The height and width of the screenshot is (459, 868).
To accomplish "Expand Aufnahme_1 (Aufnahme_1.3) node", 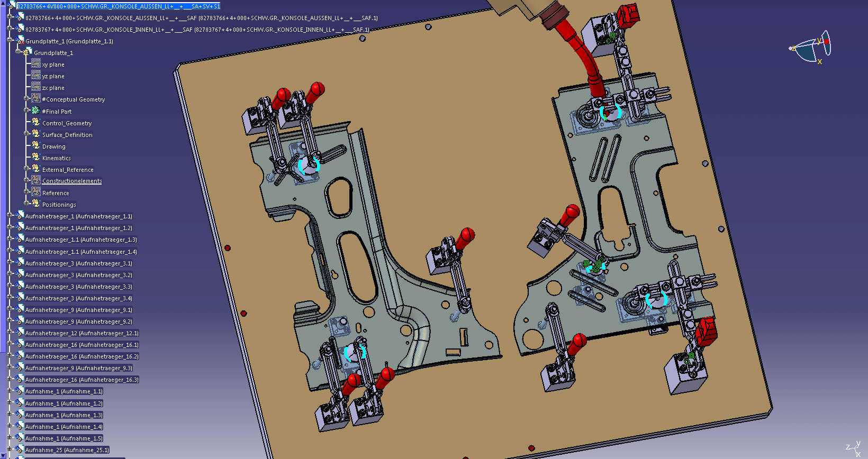I will (10, 415).
